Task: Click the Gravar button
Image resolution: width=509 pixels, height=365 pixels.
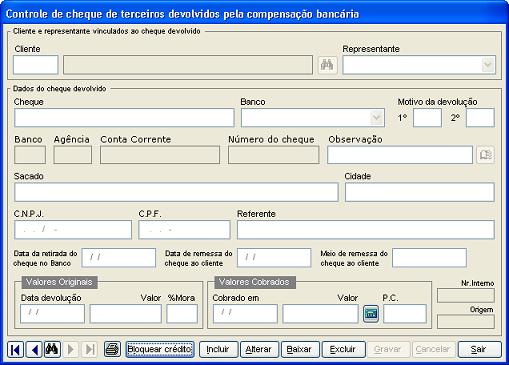Action: 388,349
